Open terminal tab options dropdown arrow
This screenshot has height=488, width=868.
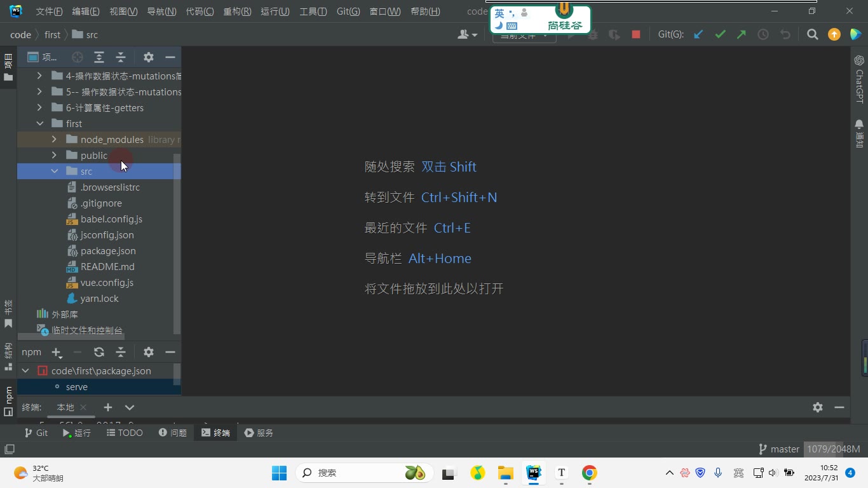click(x=130, y=407)
